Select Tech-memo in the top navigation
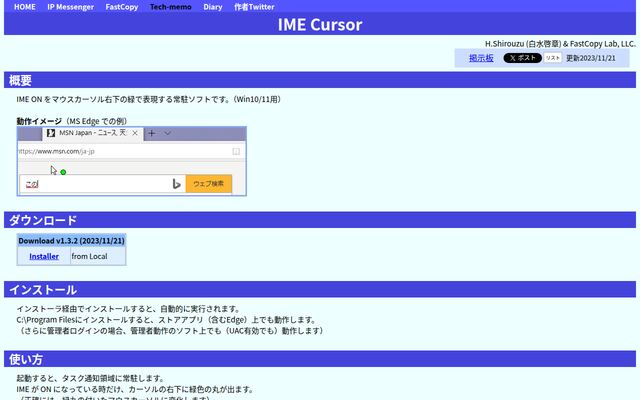Viewport: 640px width, 400px height. pos(171,7)
